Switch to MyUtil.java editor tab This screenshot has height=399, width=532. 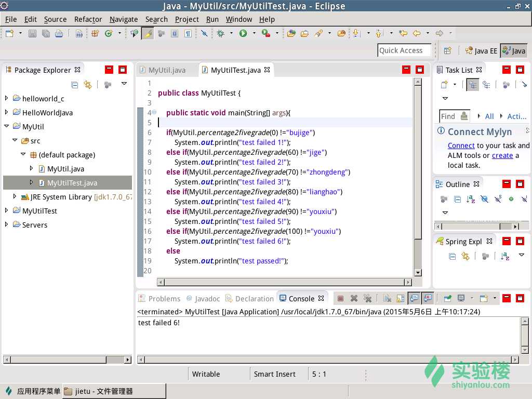pyautogui.click(x=163, y=70)
